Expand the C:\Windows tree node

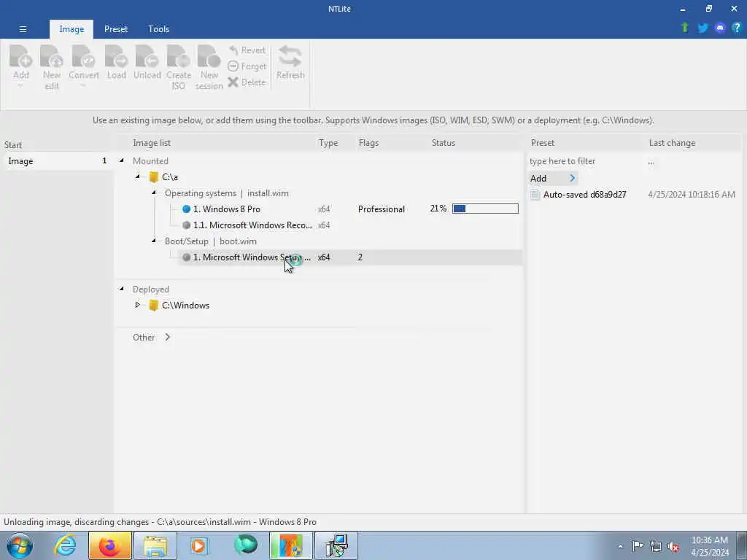pos(137,305)
